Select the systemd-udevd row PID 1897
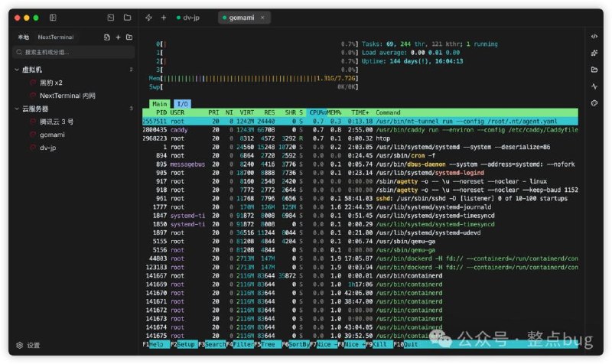The image size is (612, 364). click(x=360, y=233)
